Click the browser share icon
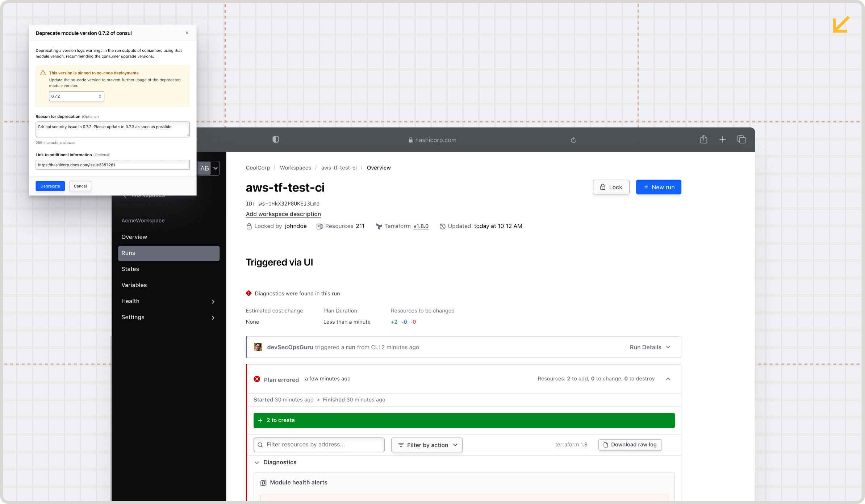 coord(703,139)
